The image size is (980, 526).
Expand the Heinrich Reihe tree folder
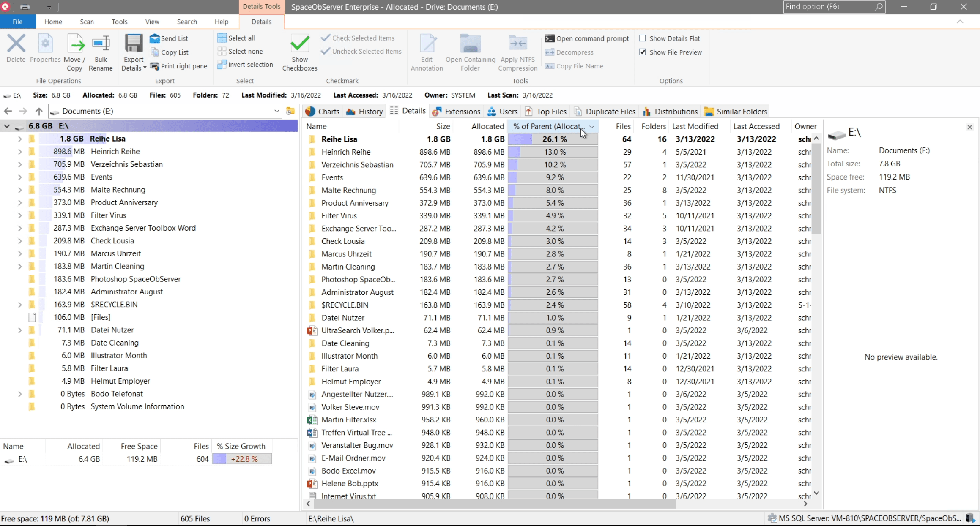tap(19, 152)
